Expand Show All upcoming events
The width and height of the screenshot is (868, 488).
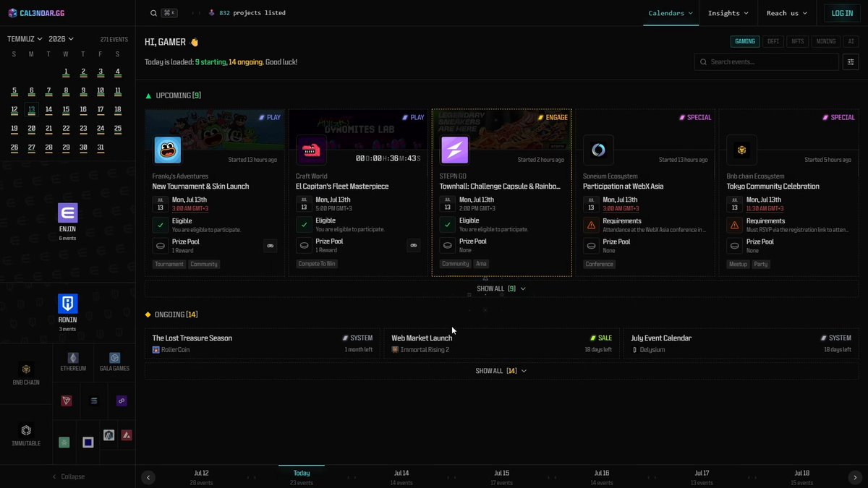[x=501, y=288]
